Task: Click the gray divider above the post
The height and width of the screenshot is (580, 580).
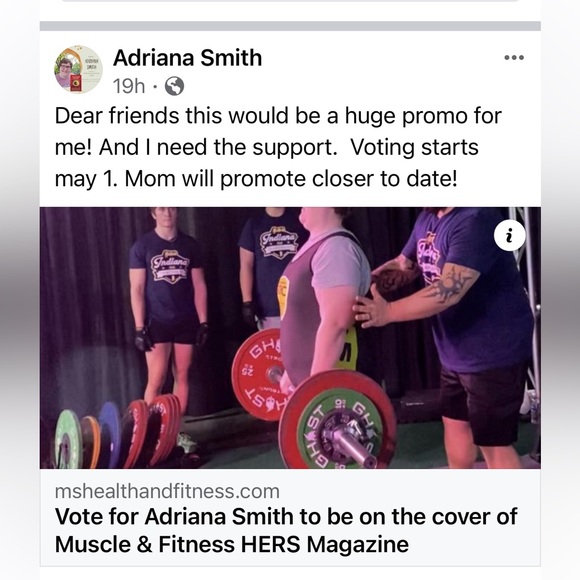Action: click(290, 26)
